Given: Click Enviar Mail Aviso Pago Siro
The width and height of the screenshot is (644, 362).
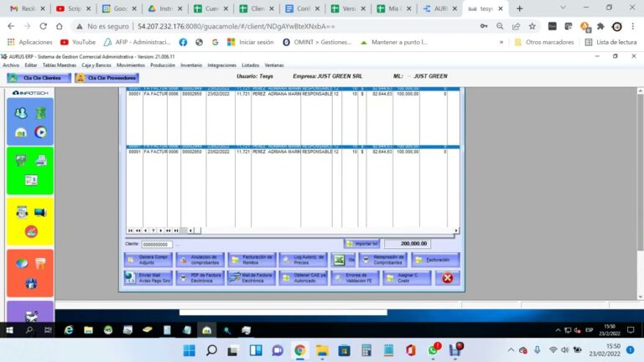Looking at the screenshot, I should (x=148, y=278).
